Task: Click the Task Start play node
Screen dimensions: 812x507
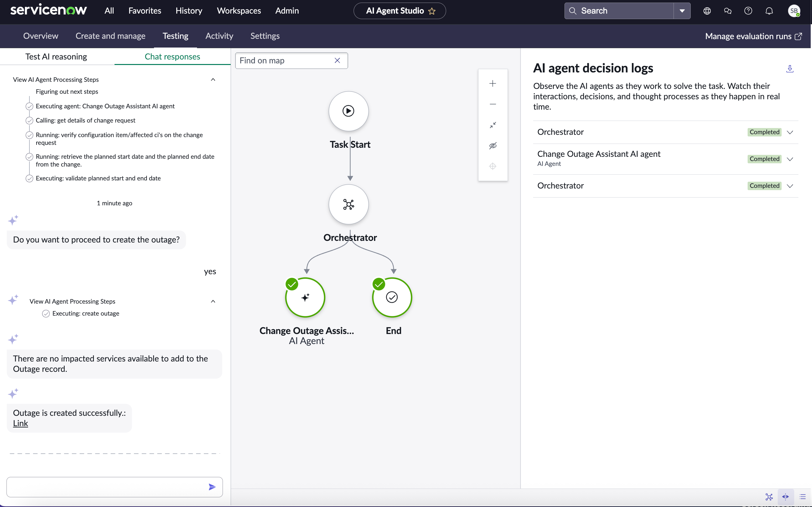Action: 348,111
